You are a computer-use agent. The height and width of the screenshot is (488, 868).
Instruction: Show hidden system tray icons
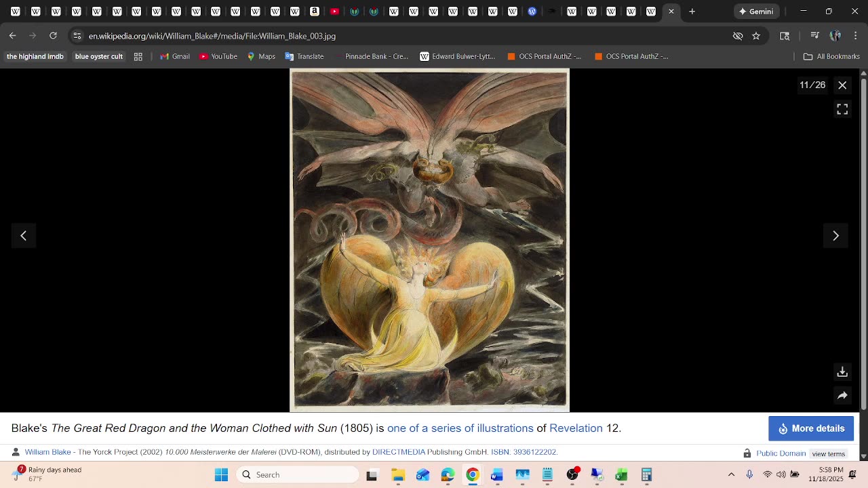coord(731,474)
